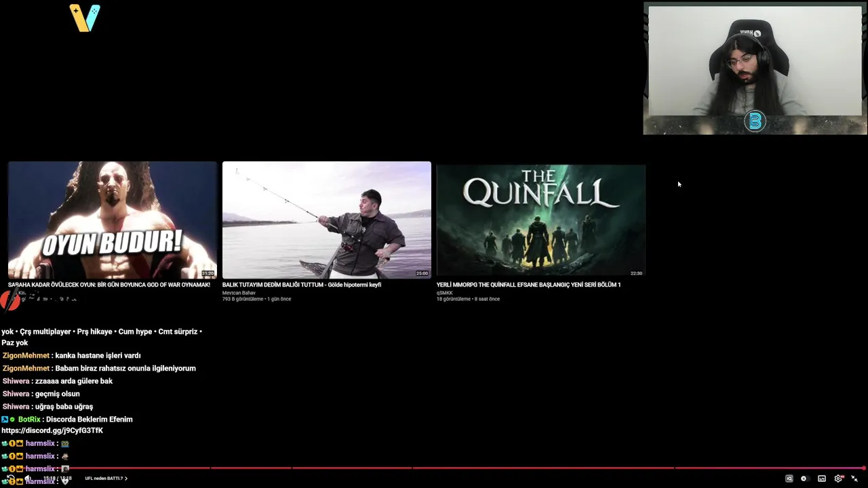Toggle the autoplay switch in player controls
This screenshot has height=488, width=868.
click(x=805, y=479)
